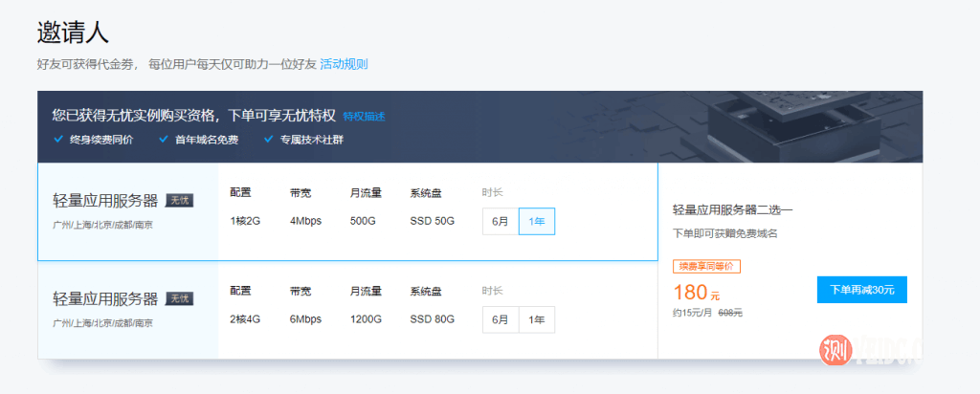
Task: Click the 180元 price
Action: (x=699, y=292)
